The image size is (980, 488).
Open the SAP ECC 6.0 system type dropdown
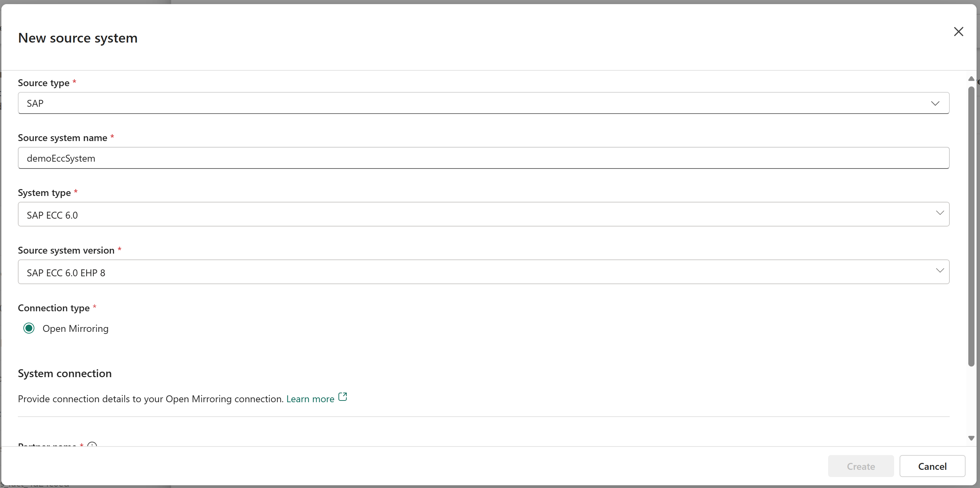click(457, 214)
